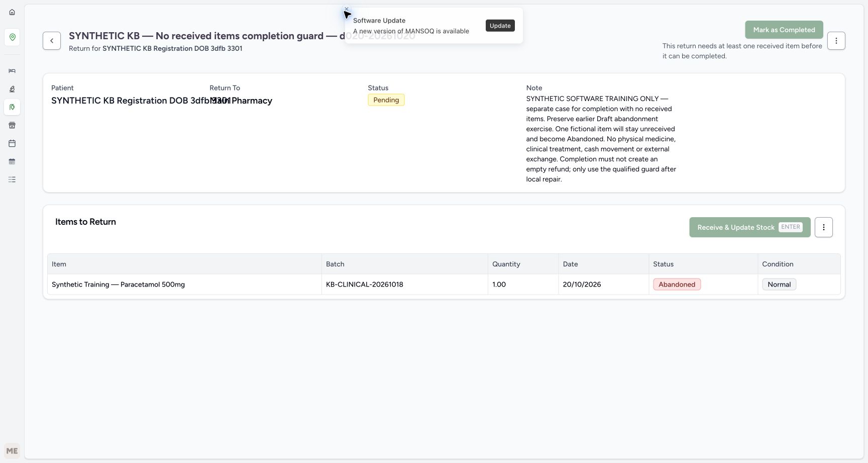Open the microscope (lab) sidebar icon
Screen dimensions: 868x463
12,89
